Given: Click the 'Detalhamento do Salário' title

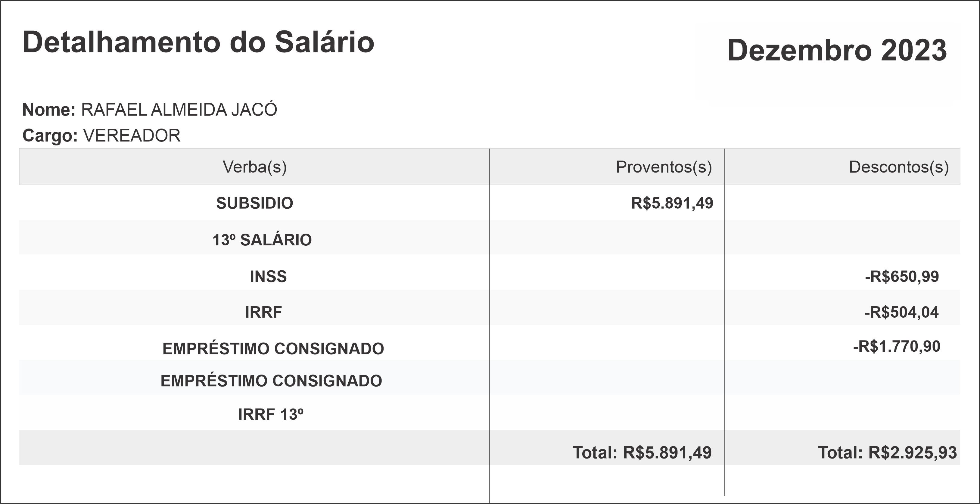Looking at the screenshot, I should [x=198, y=42].
